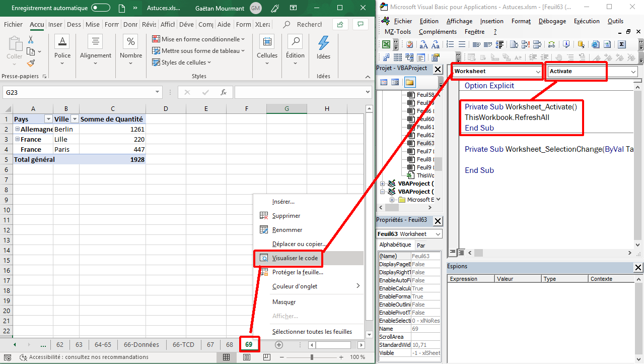Screen dimensions: 644x364
Task: Open the Débogage menu in VBA editor
Action: [x=552, y=21]
